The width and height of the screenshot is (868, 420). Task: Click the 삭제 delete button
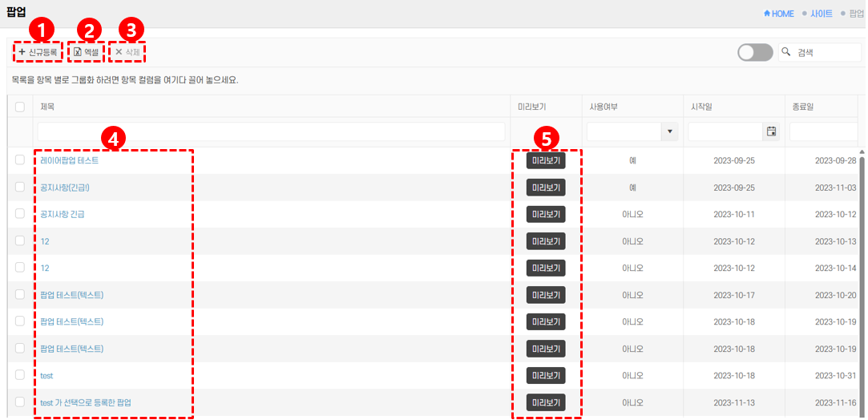tap(127, 52)
